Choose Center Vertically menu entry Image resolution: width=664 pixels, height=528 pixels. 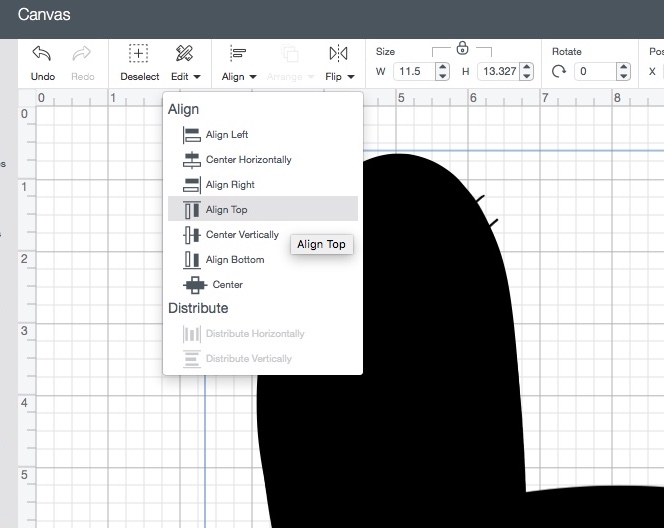(x=263, y=235)
